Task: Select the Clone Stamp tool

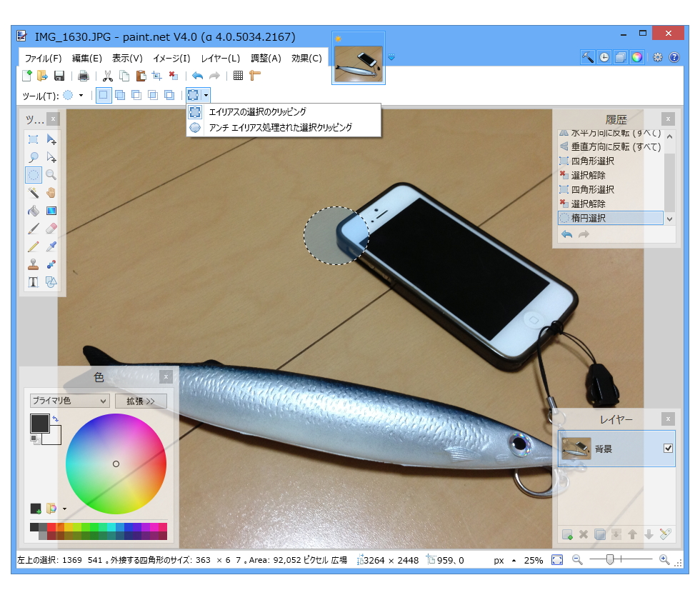Action: (x=34, y=264)
